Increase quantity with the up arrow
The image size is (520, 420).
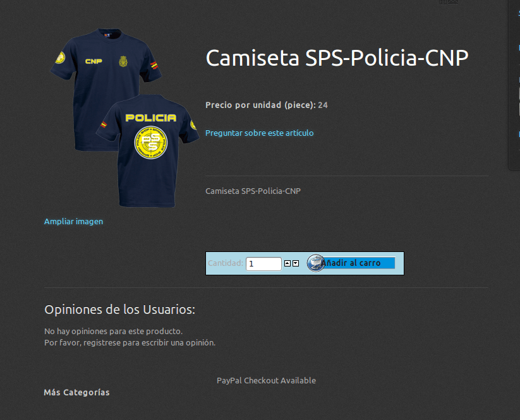[287, 263]
